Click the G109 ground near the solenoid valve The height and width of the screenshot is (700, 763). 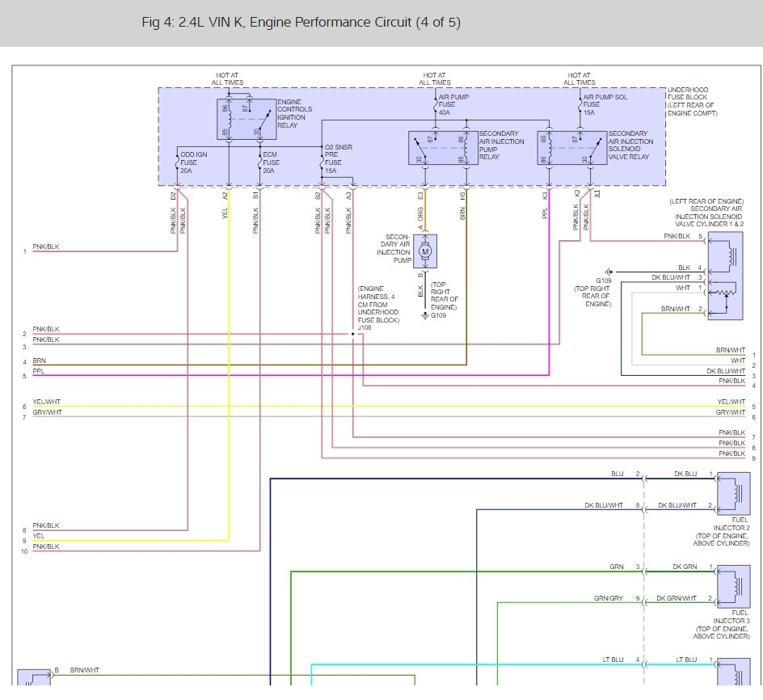609,272
